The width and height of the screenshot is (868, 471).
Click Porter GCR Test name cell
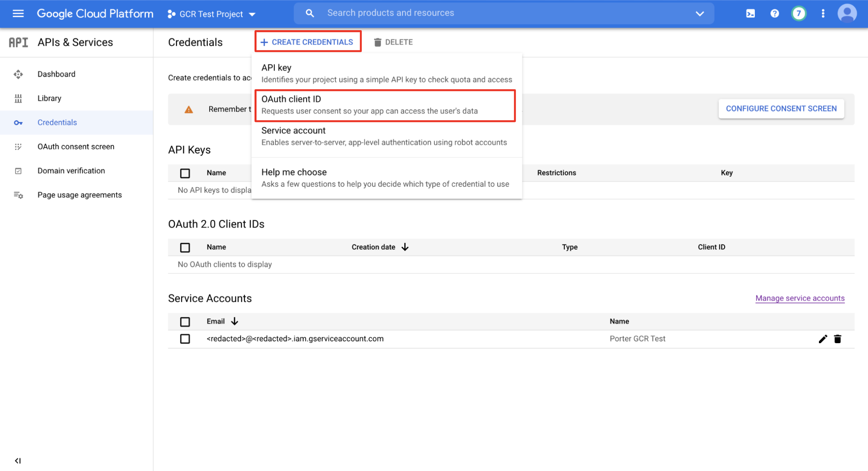[637, 339]
